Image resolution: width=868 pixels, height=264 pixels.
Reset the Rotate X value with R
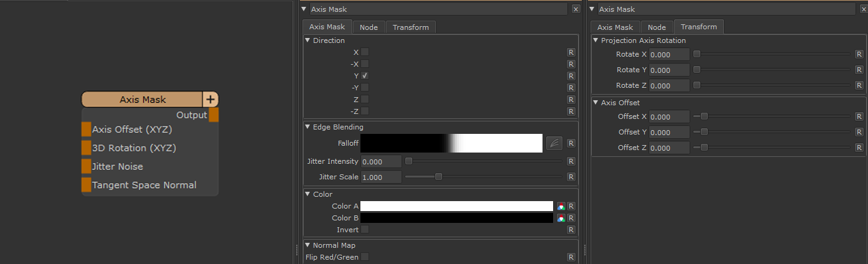(x=861, y=54)
